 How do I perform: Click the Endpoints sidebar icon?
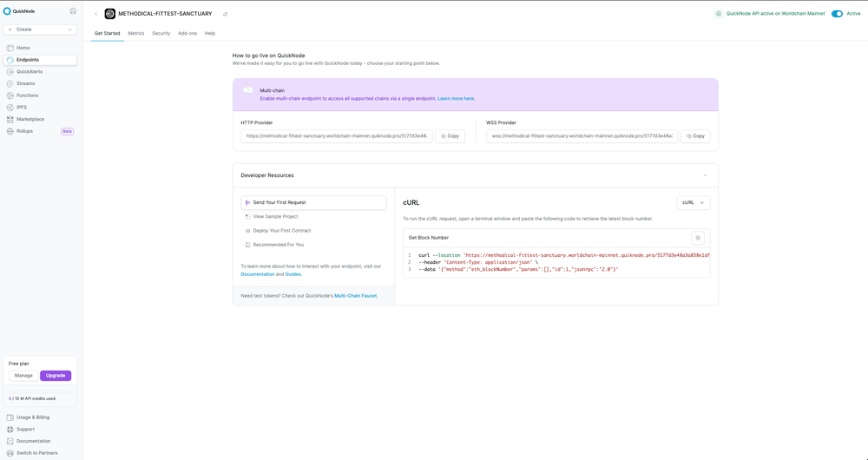pos(10,60)
